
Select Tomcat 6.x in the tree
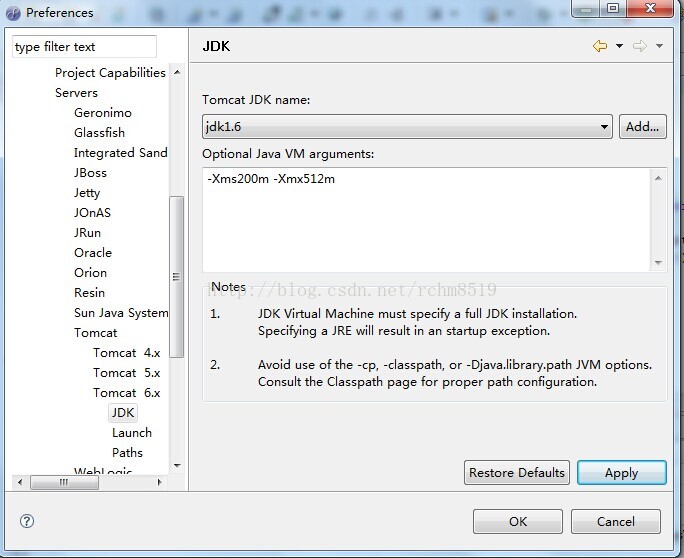[127, 393]
